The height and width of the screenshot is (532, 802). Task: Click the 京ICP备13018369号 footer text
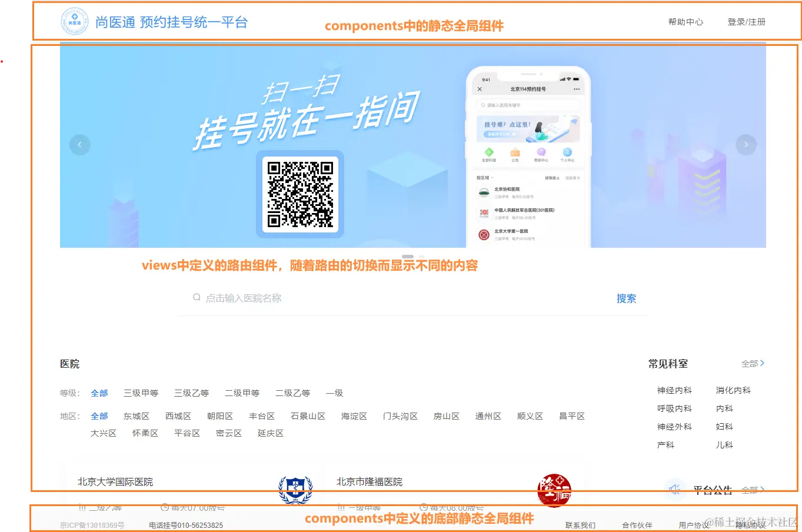tap(92, 525)
